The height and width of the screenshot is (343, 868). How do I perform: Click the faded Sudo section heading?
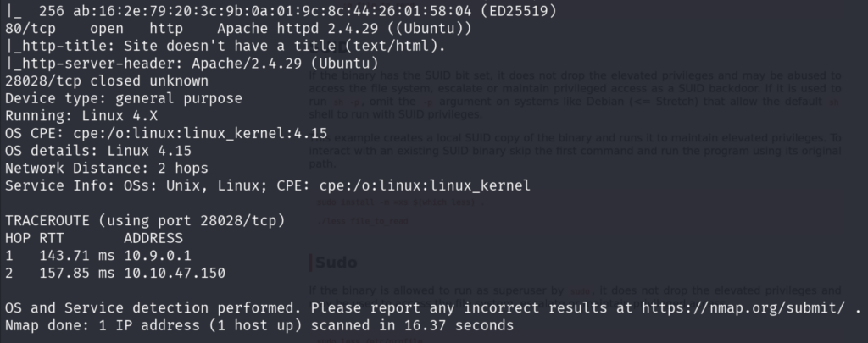pos(336,263)
